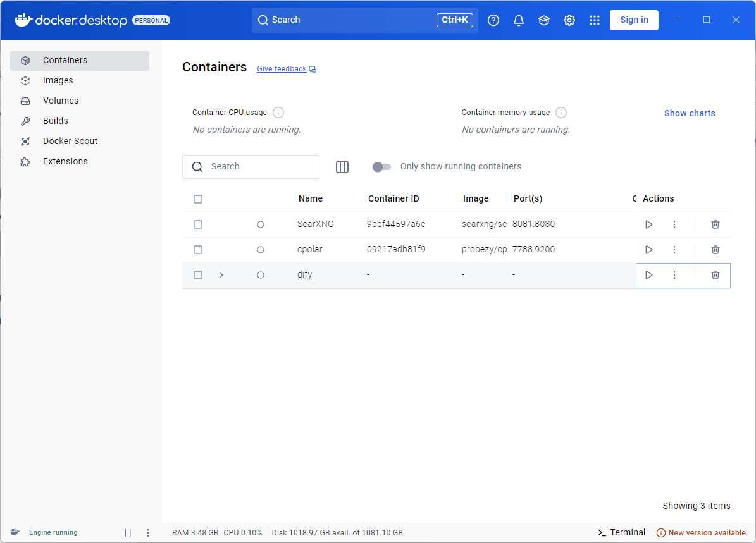Open the dify stack name
756x543 pixels.
(x=305, y=274)
